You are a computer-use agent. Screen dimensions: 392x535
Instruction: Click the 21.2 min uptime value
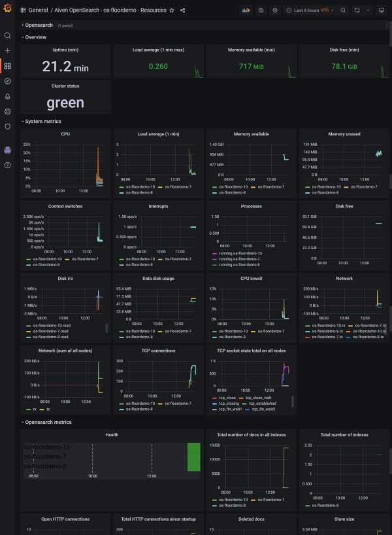click(x=65, y=67)
